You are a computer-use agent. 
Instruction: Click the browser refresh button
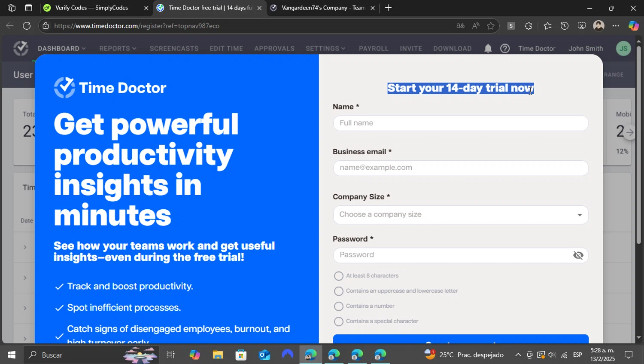(27, 26)
